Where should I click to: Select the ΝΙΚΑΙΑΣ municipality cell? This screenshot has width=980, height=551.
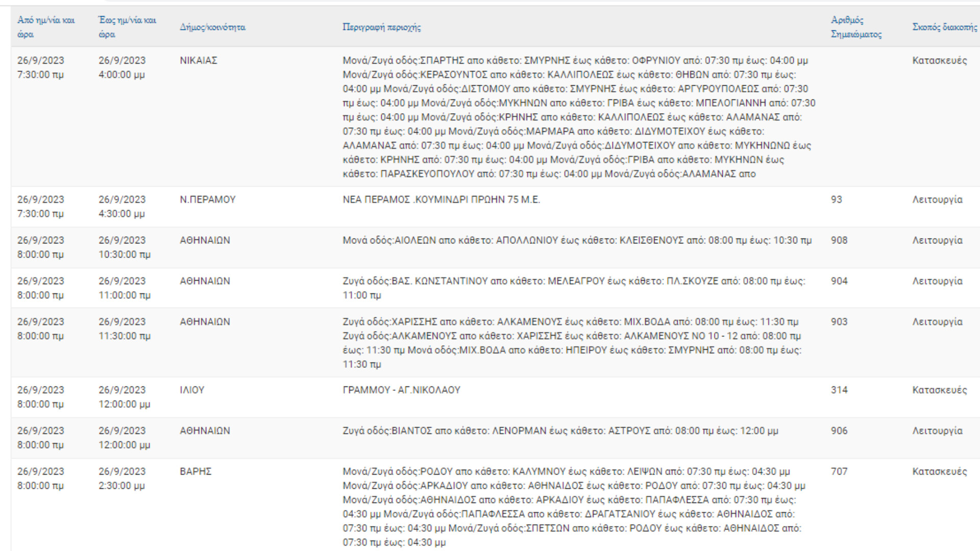pyautogui.click(x=199, y=60)
